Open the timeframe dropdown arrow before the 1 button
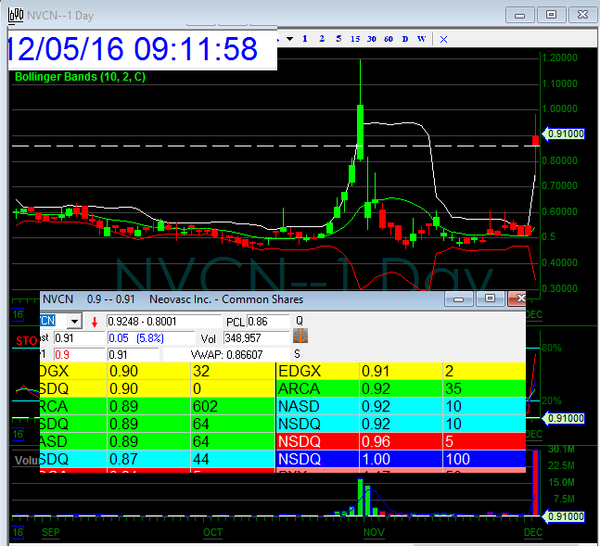Viewport: 600px width, 546px height. (289, 39)
